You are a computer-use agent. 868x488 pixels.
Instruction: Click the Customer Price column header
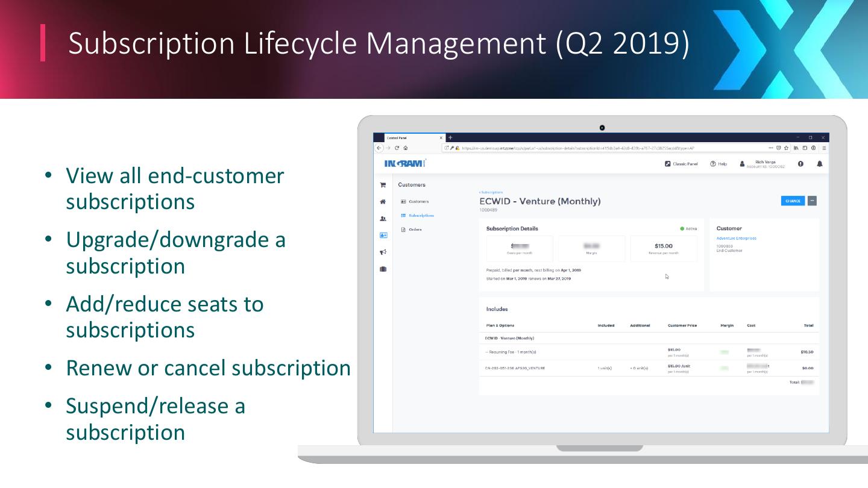tap(682, 325)
